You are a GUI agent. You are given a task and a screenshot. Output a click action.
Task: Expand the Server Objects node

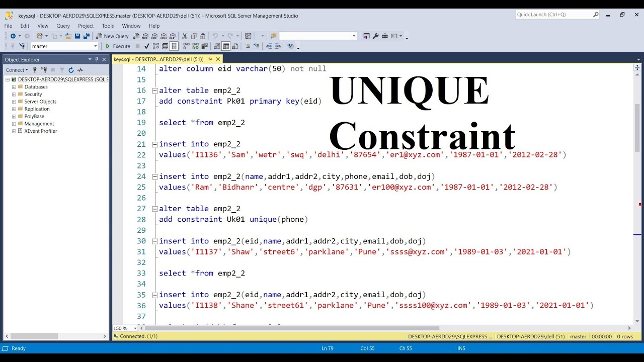(x=14, y=102)
